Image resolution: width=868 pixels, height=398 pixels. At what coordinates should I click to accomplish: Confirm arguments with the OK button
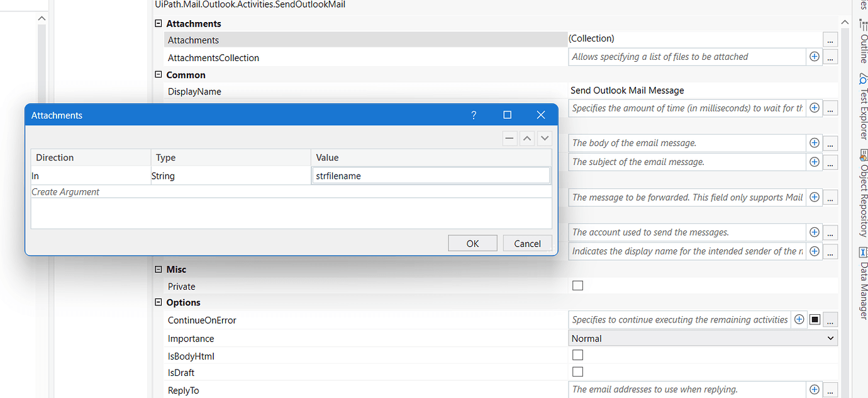[472, 243]
